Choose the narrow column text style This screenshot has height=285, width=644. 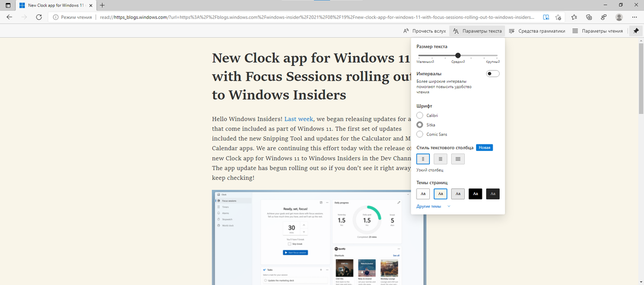pyautogui.click(x=423, y=159)
